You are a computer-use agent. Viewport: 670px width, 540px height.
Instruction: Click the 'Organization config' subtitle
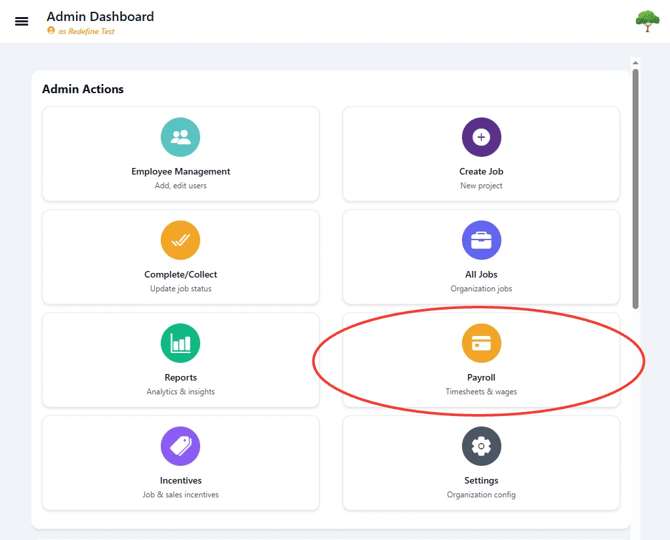click(481, 495)
